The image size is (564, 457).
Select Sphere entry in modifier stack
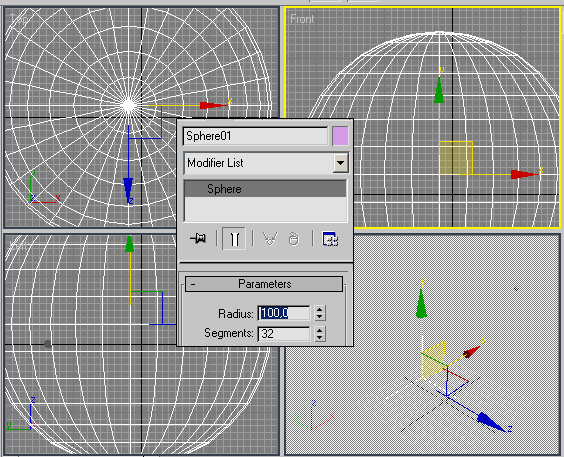pyautogui.click(x=265, y=189)
